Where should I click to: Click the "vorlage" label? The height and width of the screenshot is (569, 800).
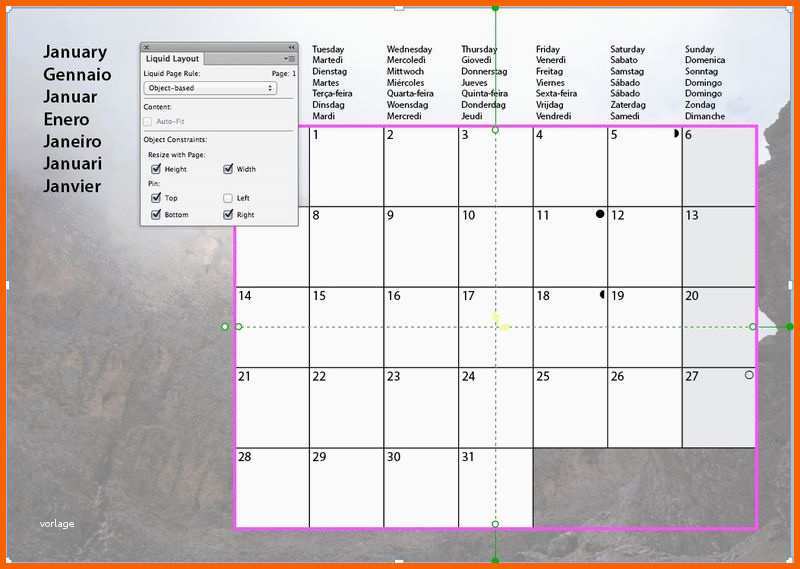tap(57, 524)
